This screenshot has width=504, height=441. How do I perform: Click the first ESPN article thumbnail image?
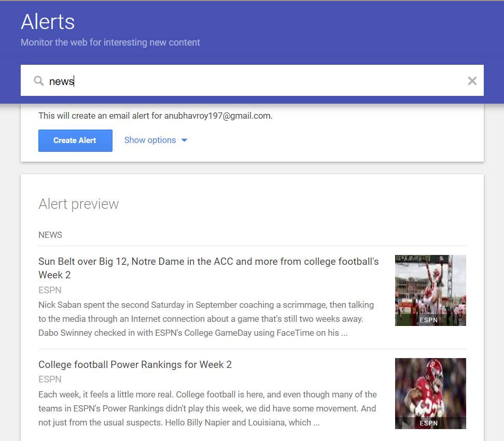coord(430,290)
